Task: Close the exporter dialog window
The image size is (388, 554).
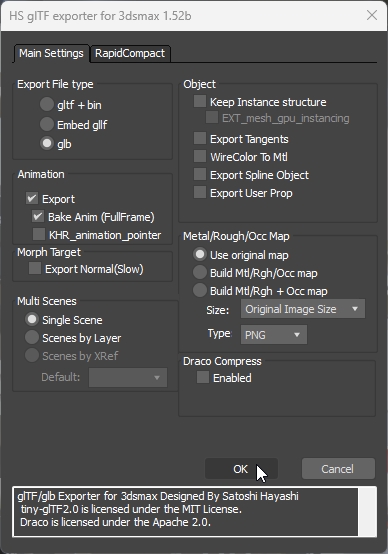Action: tap(372, 16)
